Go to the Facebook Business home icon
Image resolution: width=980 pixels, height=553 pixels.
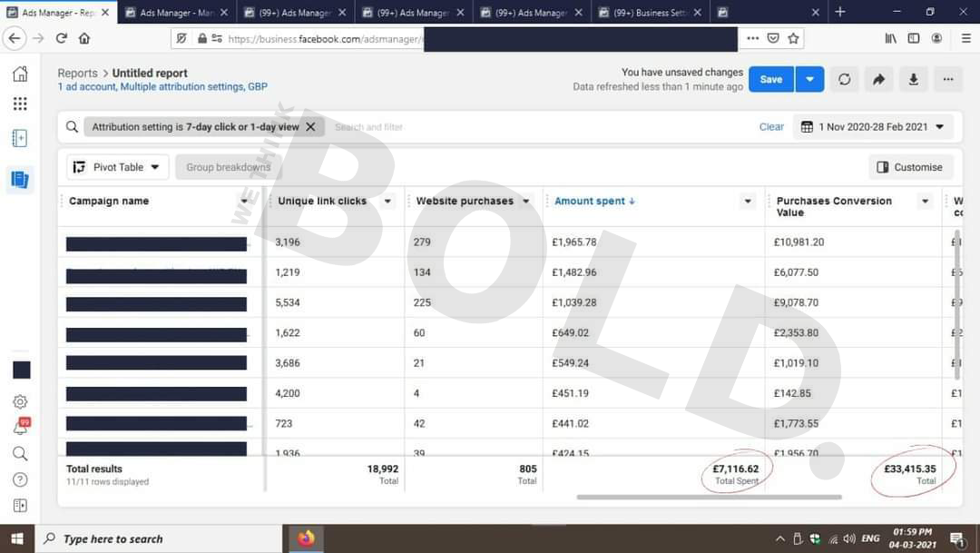(x=20, y=74)
